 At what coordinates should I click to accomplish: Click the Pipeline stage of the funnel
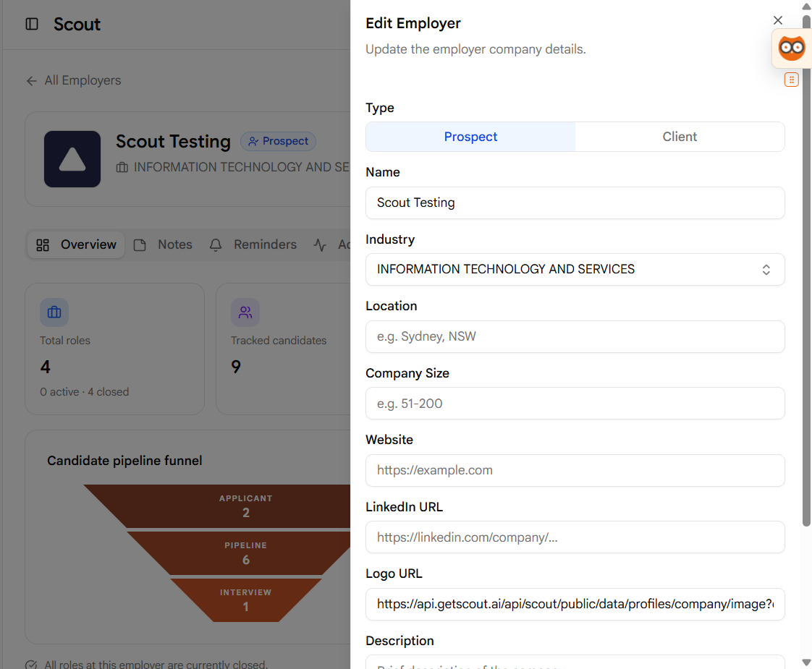[245, 553]
